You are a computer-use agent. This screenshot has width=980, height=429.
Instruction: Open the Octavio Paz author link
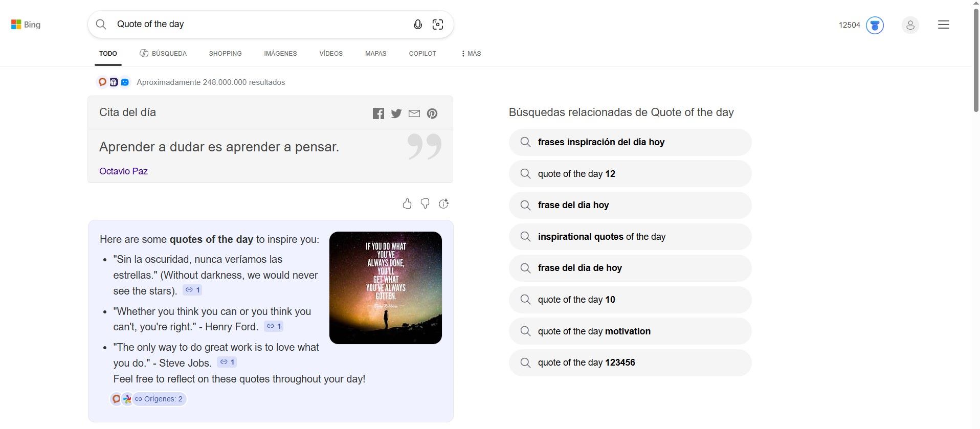(x=123, y=171)
